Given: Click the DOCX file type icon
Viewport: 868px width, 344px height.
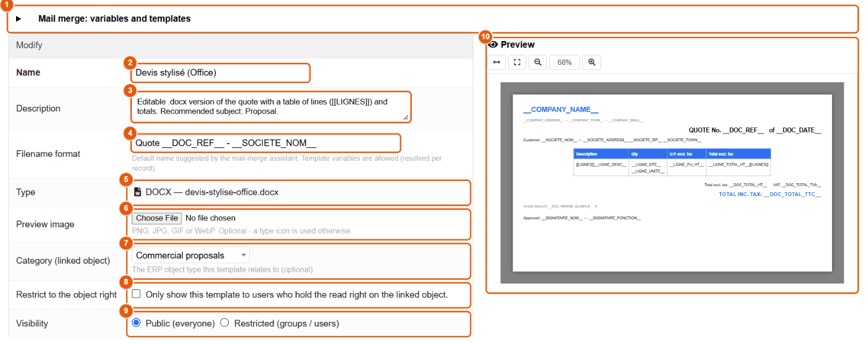Looking at the screenshot, I should (x=138, y=193).
